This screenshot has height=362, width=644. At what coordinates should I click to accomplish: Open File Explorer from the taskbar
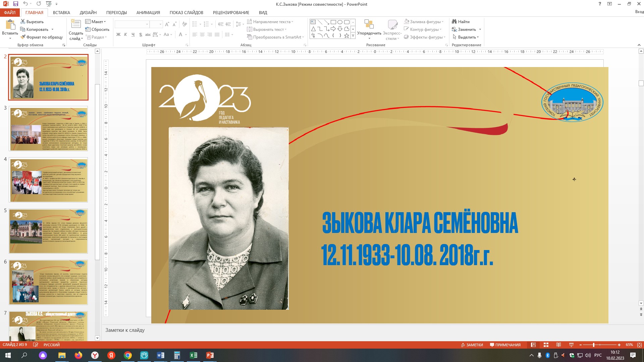[x=62, y=355]
